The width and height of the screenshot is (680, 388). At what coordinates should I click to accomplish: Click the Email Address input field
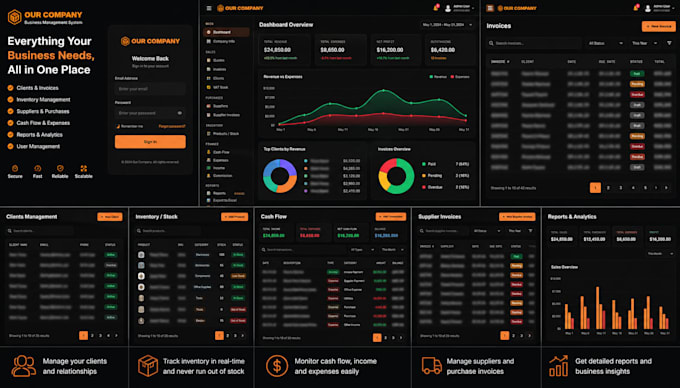click(x=150, y=89)
